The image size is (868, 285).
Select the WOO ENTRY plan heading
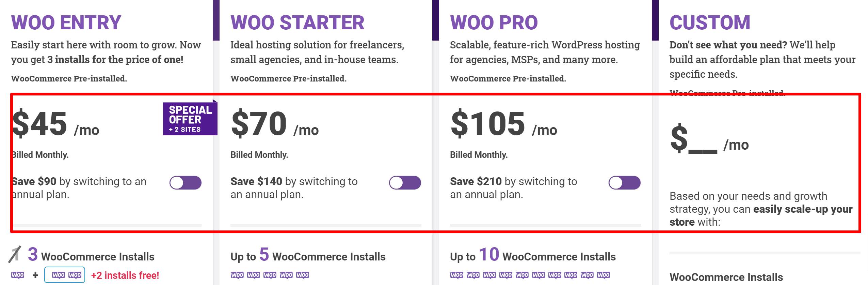tap(66, 23)
